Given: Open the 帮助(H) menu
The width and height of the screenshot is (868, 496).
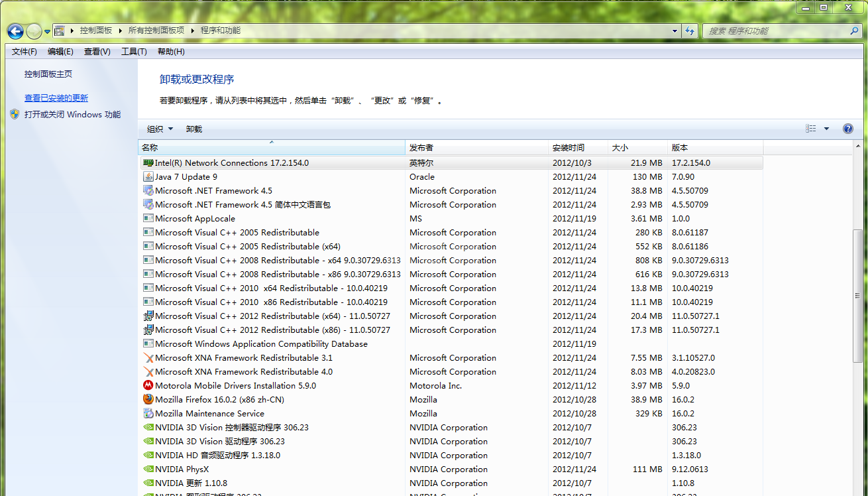Looking at the screenshot, I should click(171, 52).
